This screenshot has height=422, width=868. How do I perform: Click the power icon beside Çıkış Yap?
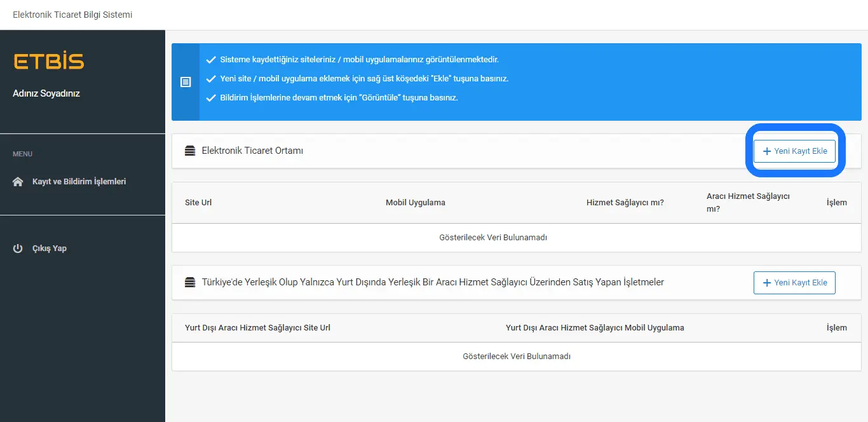(x=18, y=248)
